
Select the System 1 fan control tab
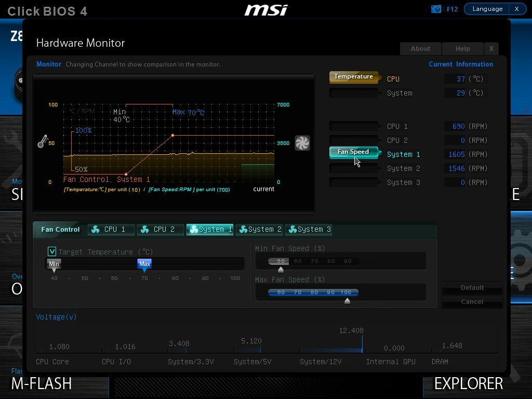tap(210, 229)
